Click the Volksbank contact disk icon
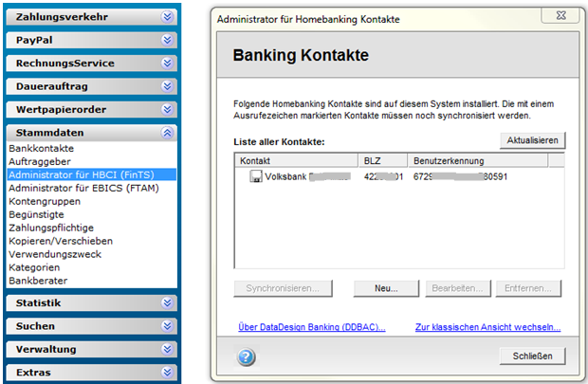588x384 pixels. pyautogui.click(x=256, y=176)
